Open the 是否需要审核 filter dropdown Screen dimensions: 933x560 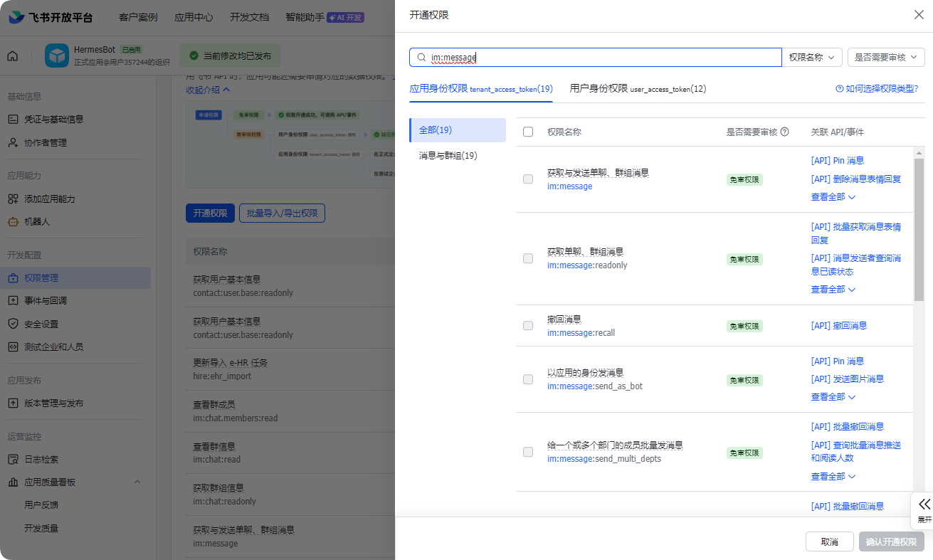click(886, 58)
